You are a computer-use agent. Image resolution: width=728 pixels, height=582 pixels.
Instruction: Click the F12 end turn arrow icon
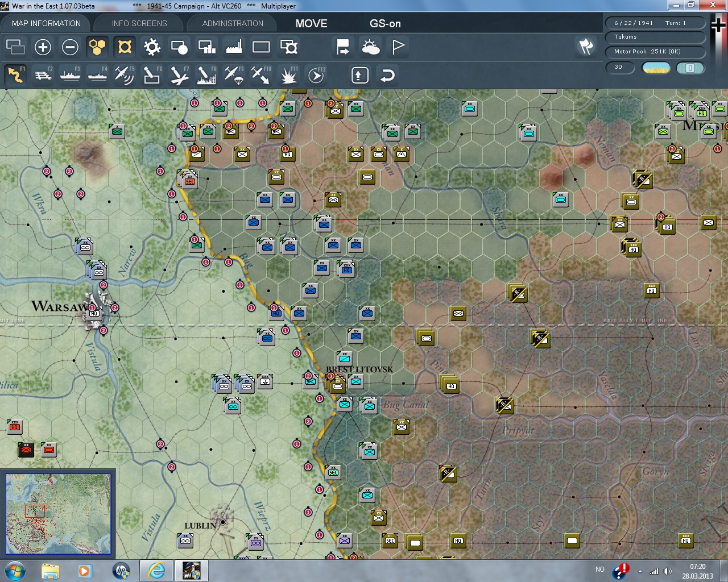pyautogui.click(x=316, y=75)
